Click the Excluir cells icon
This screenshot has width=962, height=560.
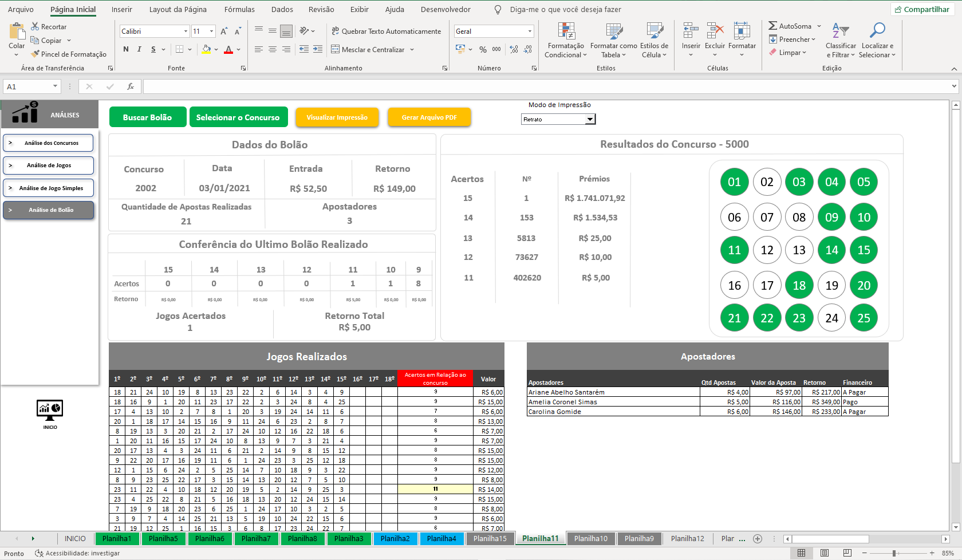(715, 31)
